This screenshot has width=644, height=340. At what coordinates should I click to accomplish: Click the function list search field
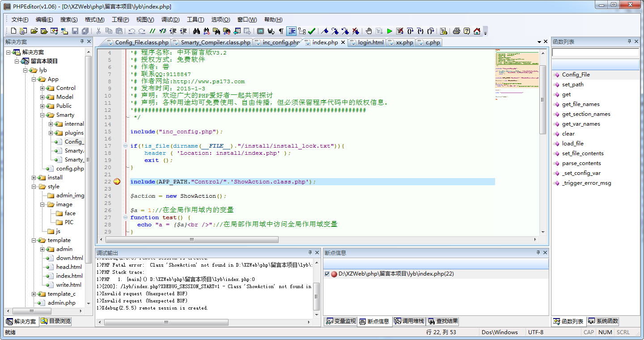595,53
